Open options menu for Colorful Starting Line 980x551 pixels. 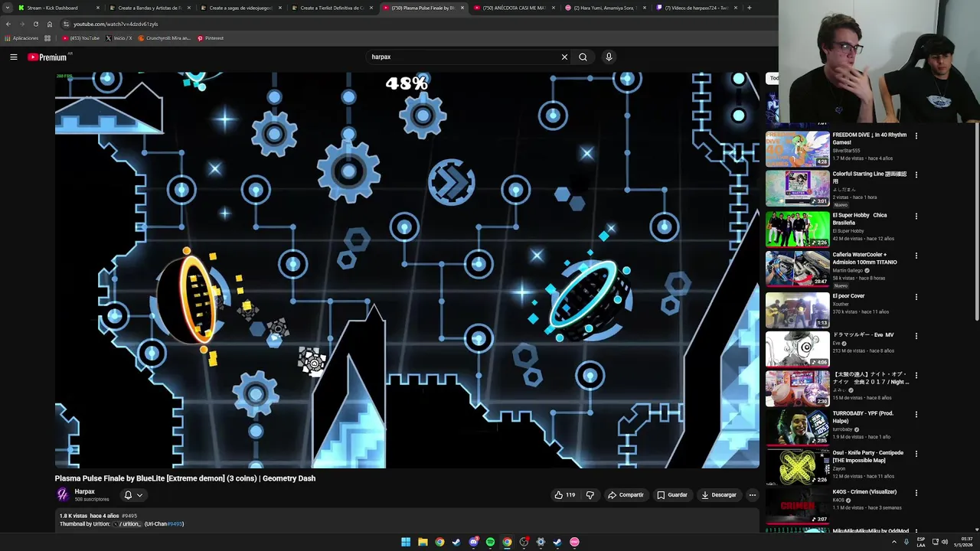coord(916,174)
